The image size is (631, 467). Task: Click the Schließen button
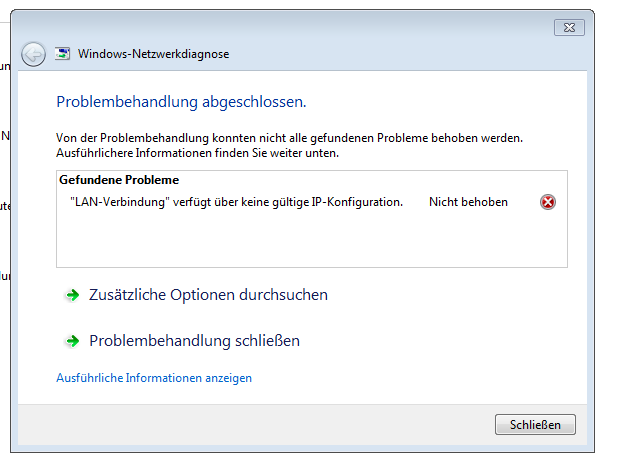[x=535, y=425]
